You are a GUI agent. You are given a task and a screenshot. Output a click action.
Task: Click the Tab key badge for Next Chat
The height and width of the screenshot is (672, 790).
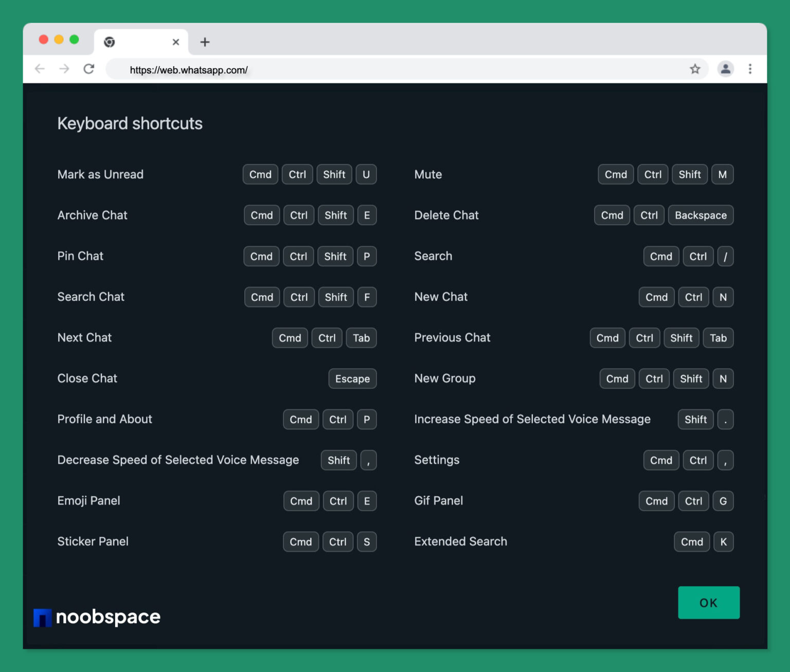click(361, 338)
